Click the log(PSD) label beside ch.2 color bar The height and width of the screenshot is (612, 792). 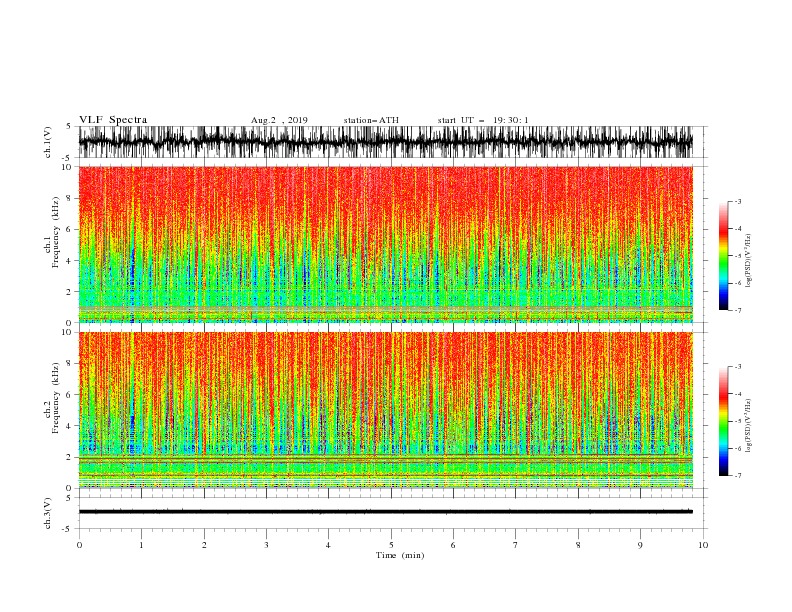(x=748, y=426)
